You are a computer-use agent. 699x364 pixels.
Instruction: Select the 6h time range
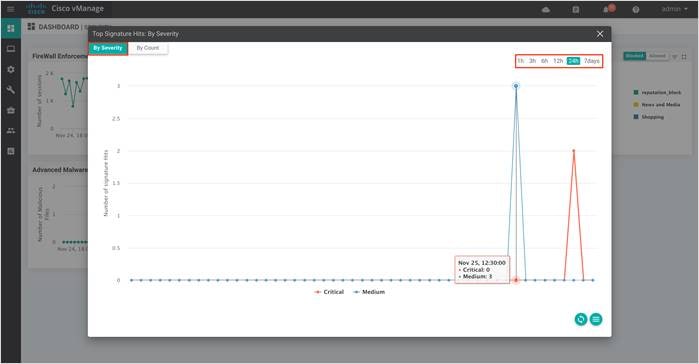point(544,61)
